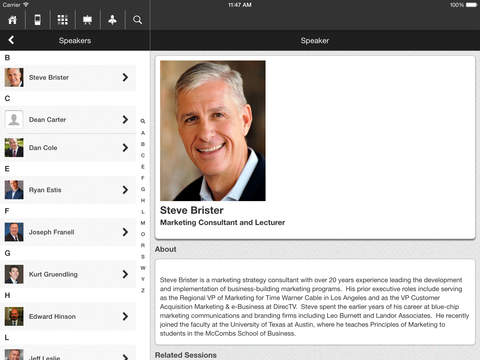Tap search glyph atop alphabet index

point(143,121)
